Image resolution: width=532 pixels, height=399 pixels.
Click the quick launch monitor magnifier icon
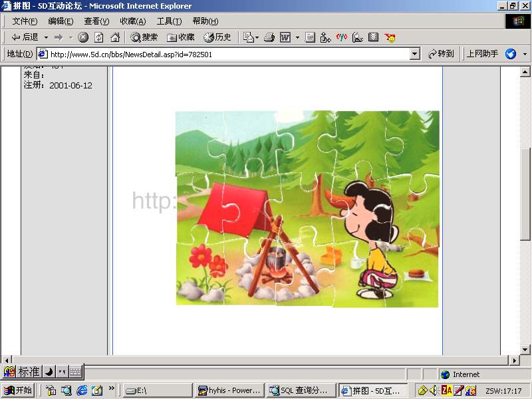pos(66,390)
